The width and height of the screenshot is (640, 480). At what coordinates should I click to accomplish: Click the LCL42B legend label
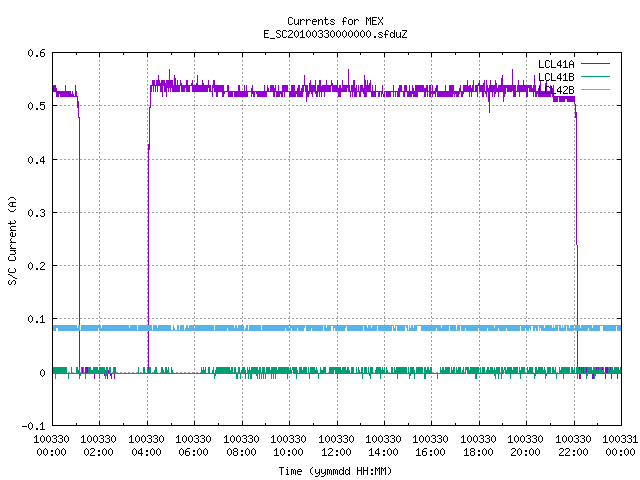tap(556, 90)
